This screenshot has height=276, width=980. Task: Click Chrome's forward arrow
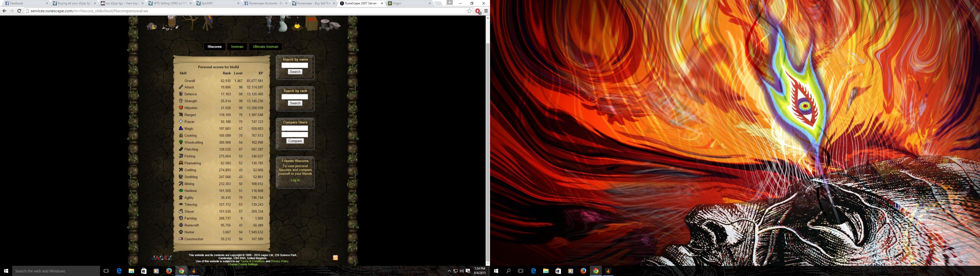(x=12, y=11)
